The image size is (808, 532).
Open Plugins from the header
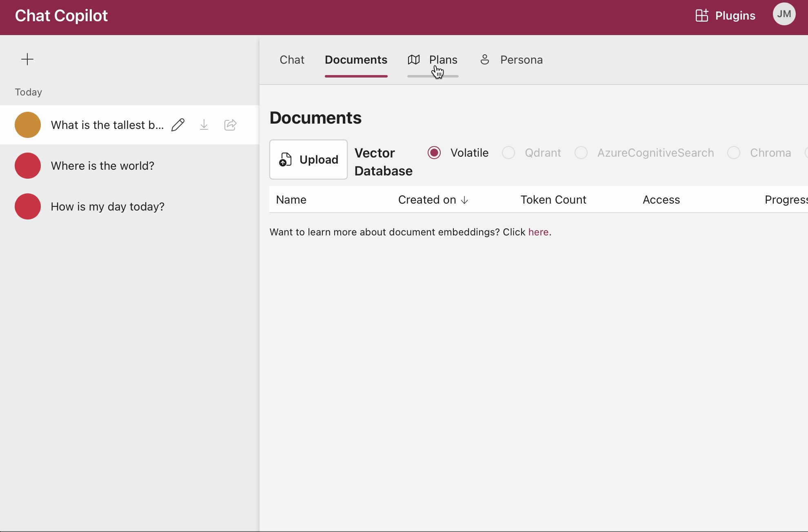(725, 16)
